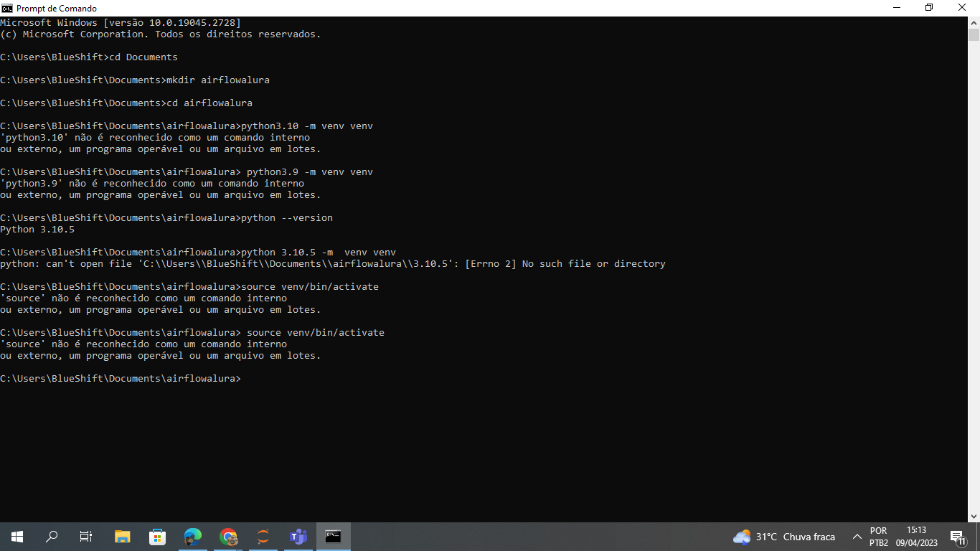Click the scrollbar down arrow

974,516
